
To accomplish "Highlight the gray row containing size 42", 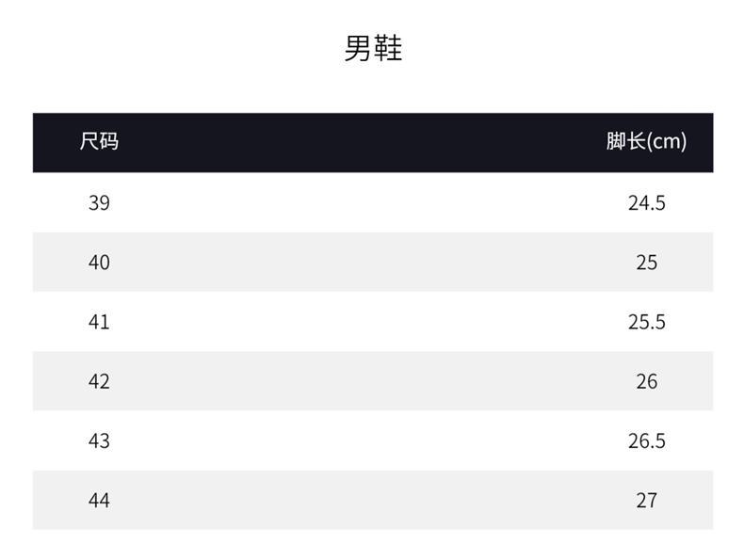I will [x=373, y=381].
